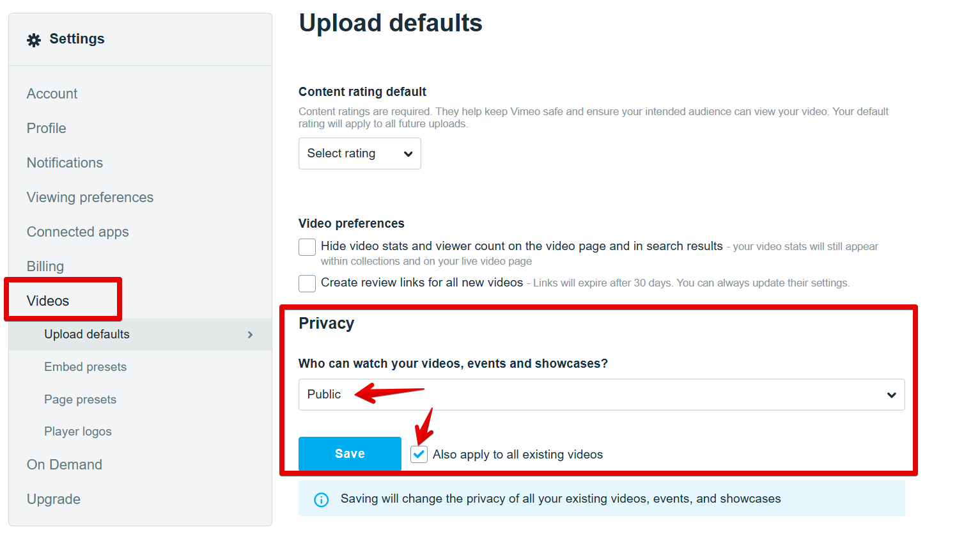This screenshot has width=980, height=534.
Task: Click the blue Save button
Action: coord(350,454)
